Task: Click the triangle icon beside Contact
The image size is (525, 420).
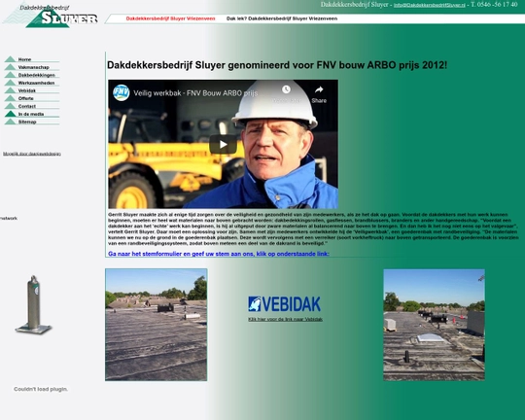Action: pyautogui.click(x=10, y=106)
